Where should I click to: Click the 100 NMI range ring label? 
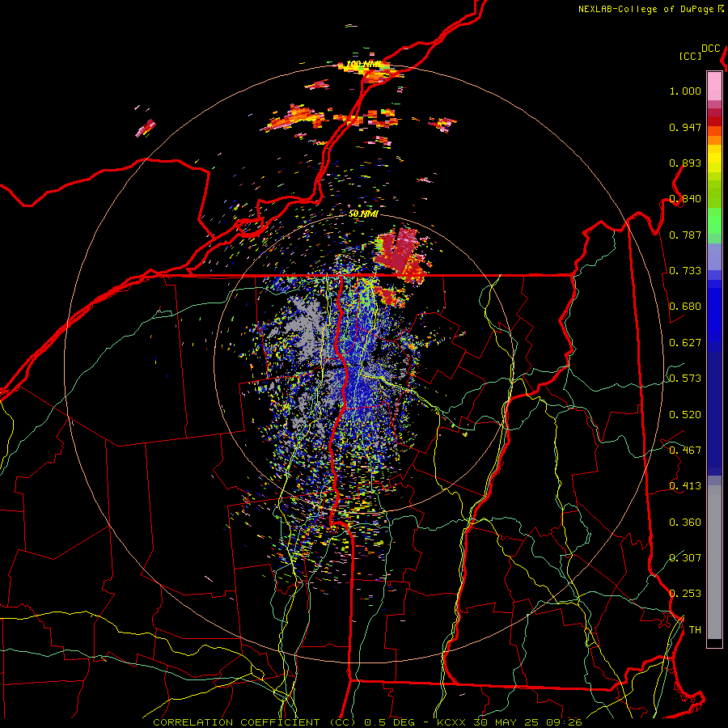point(365,64)
